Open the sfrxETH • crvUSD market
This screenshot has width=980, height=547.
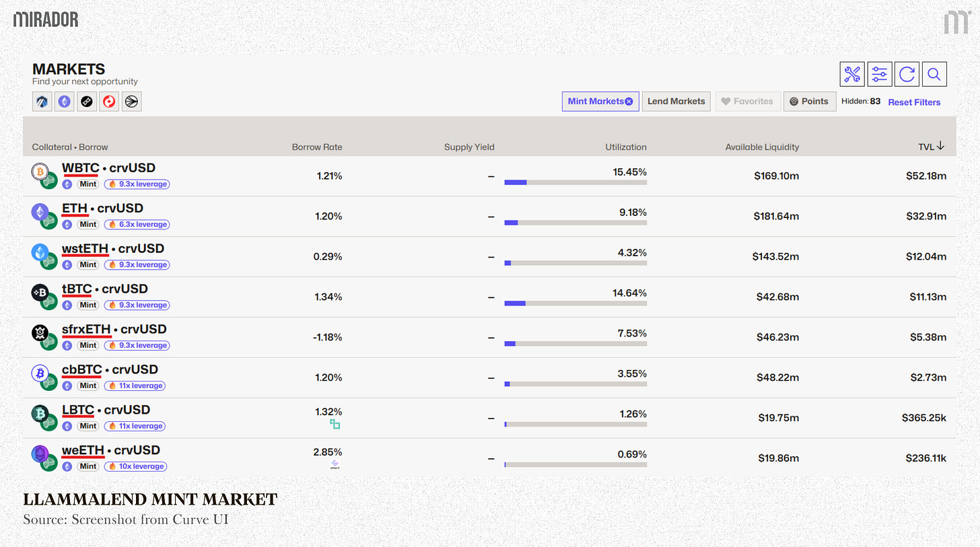coord(114,330)
